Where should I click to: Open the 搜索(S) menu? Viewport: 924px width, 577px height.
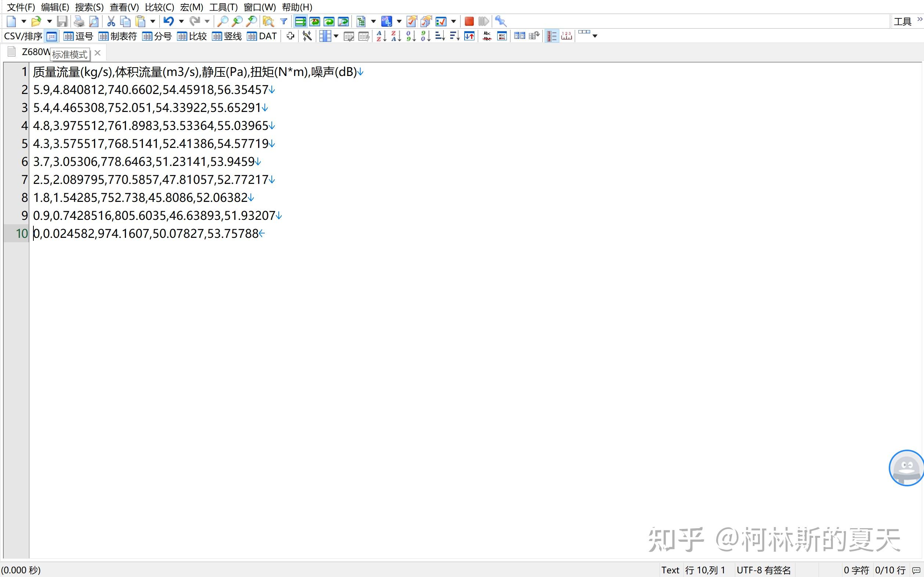pos(89,7)
